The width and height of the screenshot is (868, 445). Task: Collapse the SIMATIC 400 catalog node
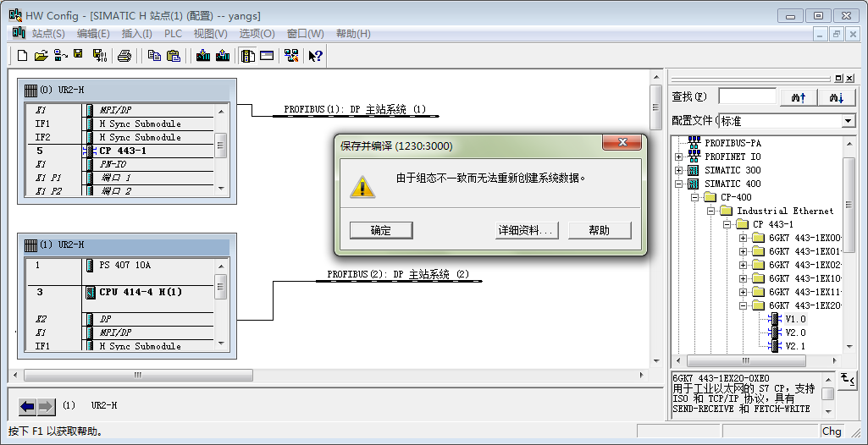tap(678, 184)
